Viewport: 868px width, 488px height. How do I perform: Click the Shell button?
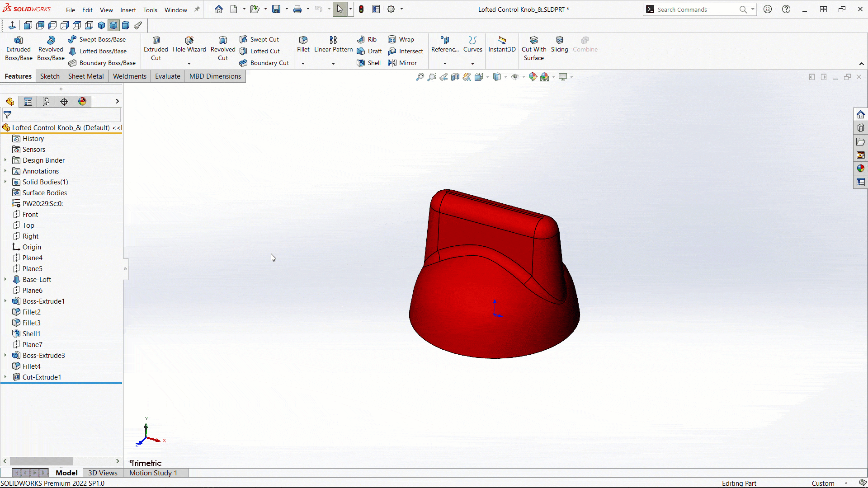coord(369,63)
